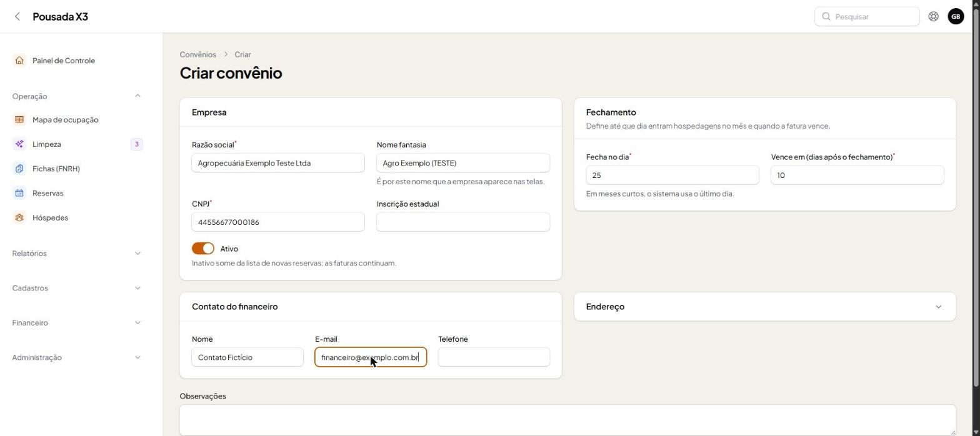
Task: Click the Vence em days field
Action: pos(857,176)
